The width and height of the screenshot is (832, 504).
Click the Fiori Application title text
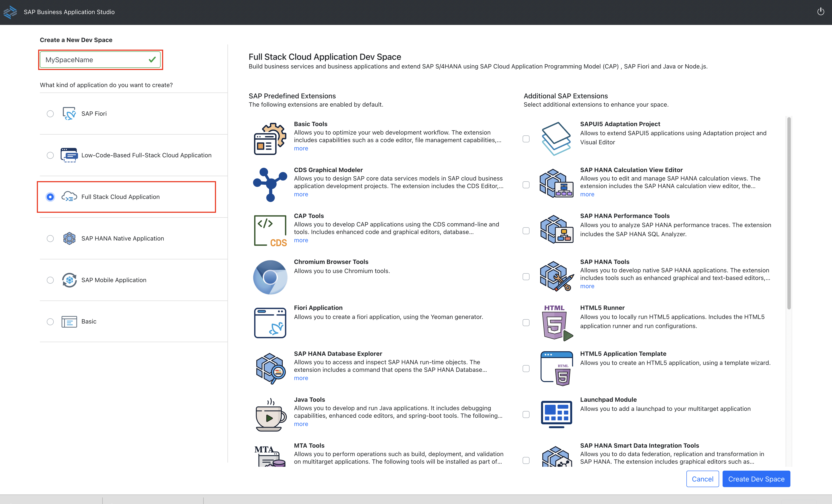(x=318, y=308)
